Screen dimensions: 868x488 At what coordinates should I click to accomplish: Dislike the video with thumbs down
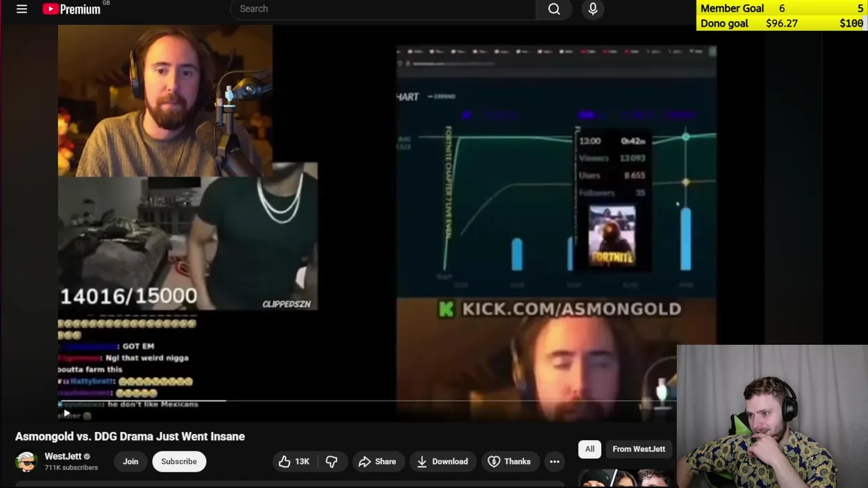[x=332, y=462]
